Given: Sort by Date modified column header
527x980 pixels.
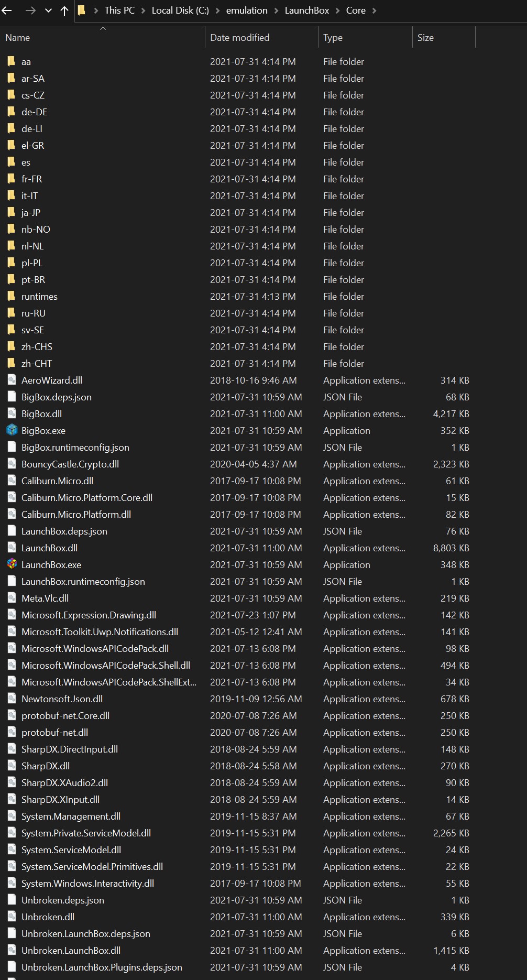Looking at the screenshot, I should tap(240, 38).
